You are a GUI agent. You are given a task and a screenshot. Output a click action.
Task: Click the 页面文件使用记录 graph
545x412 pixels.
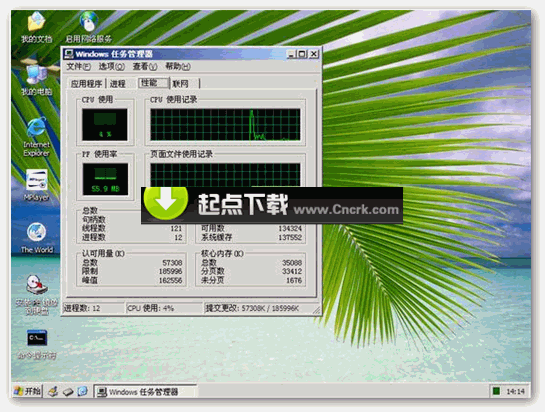(x=225, y=175)
